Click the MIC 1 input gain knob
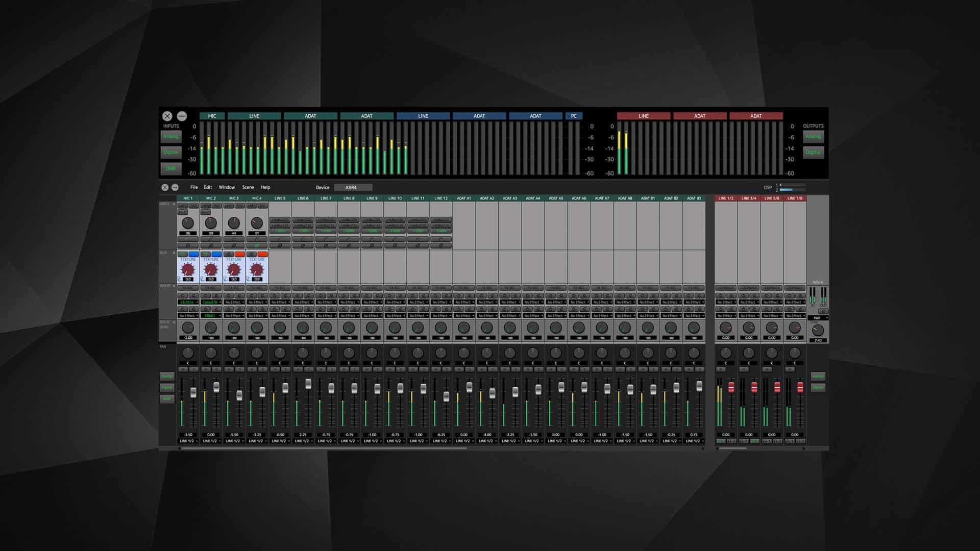 coord(188,223)
